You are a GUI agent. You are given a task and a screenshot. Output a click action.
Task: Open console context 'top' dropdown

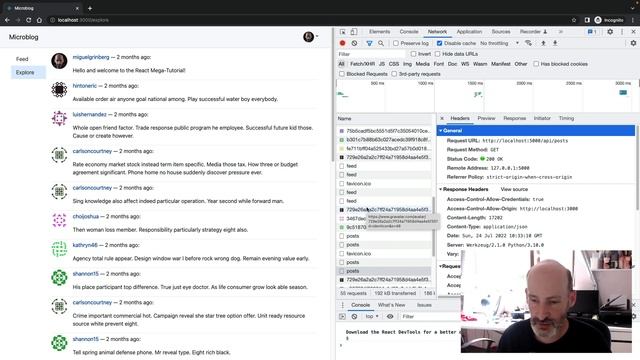(x=372, y=317)
